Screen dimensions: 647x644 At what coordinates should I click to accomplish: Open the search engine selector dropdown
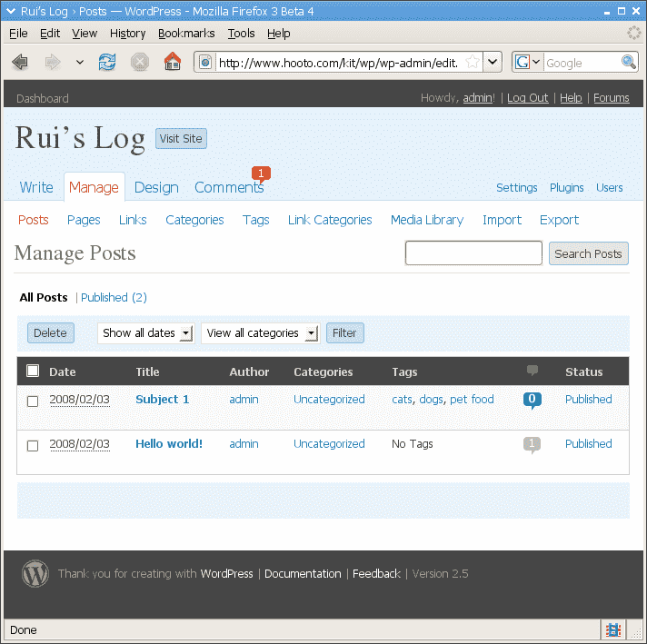tap(528, 62)
